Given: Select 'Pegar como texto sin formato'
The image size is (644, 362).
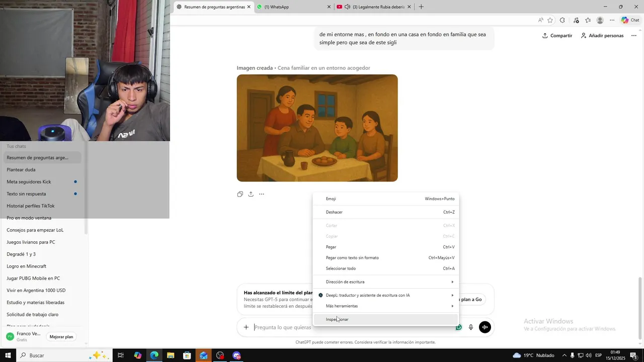Looking at the screenshot, I should point(386,258).
